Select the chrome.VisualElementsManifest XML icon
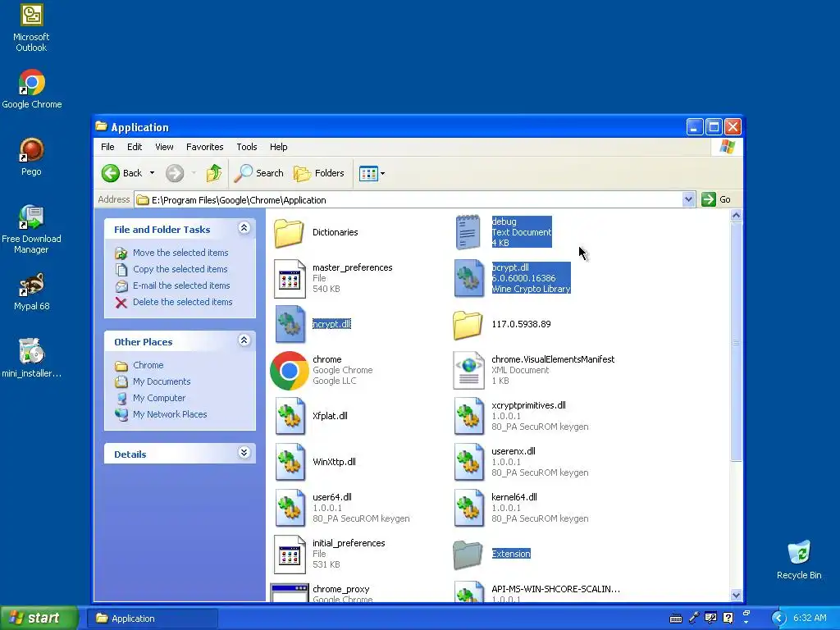 coord(468,370)
